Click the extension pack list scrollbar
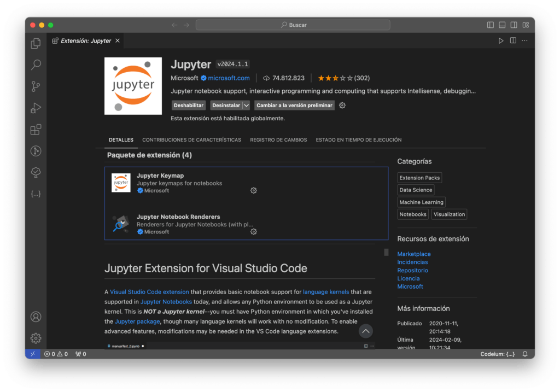The width and height of the screenshot is (560, 392). click(386, 252)
